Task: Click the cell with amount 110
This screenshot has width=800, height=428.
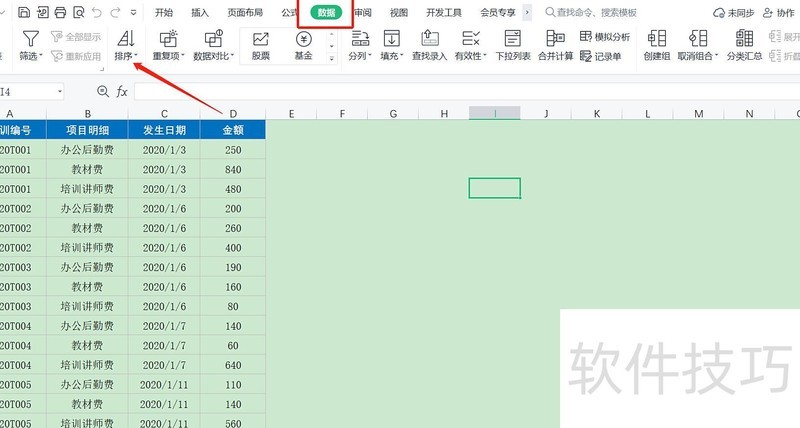Action: 233,385
